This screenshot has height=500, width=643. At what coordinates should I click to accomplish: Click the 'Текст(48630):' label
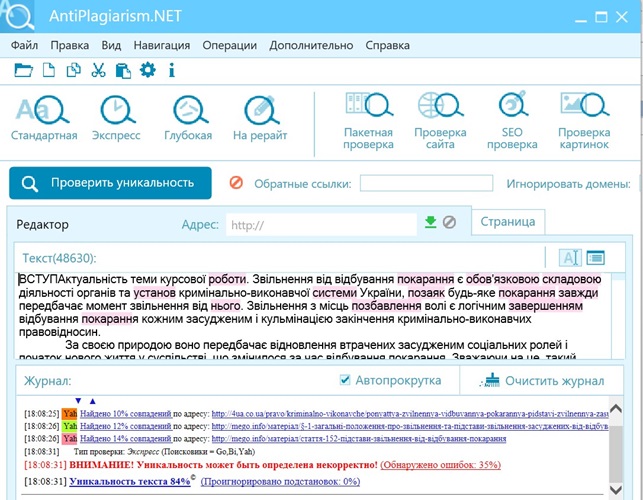[x=59, y=258]
